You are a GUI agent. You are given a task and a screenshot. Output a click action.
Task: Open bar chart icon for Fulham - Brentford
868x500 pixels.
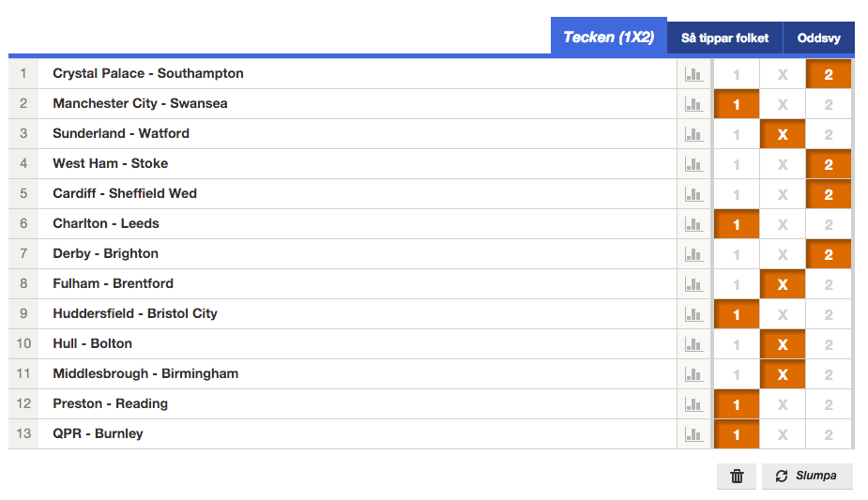coord(693,284)
